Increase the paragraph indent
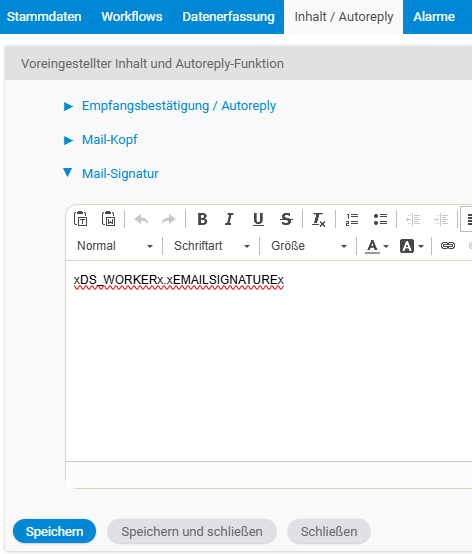 (x=441, y=219)
